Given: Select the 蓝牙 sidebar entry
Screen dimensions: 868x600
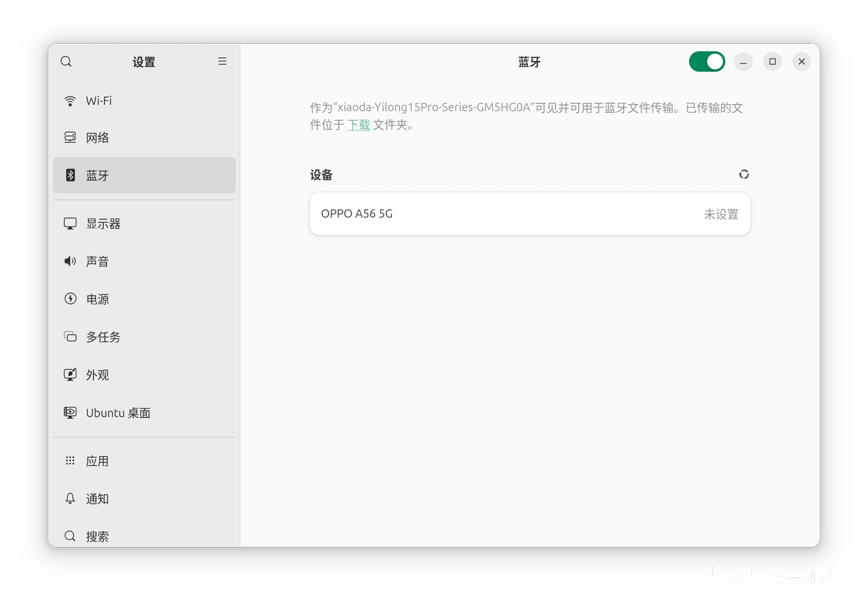Looking at the screenshot, I should click(144, 175).
